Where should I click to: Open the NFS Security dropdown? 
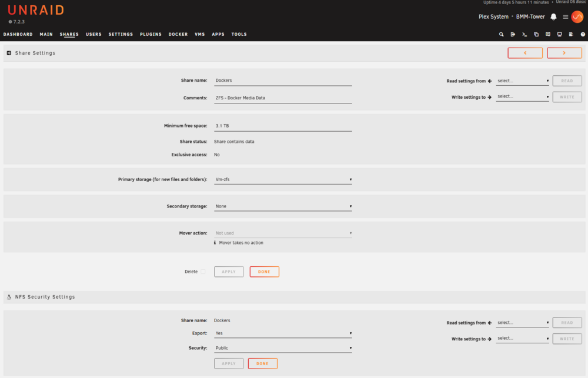pos(283,348)
